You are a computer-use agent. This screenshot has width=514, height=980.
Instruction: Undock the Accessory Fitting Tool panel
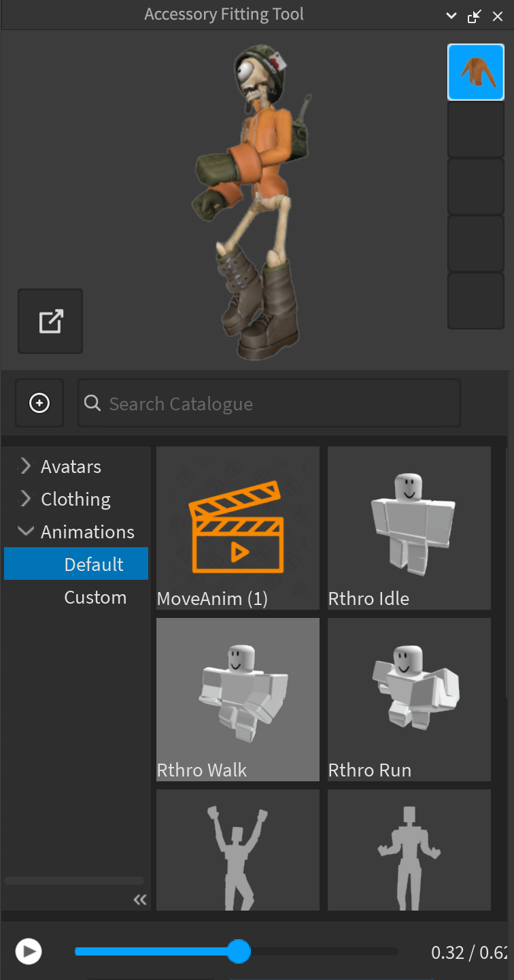tap(475, 16)
